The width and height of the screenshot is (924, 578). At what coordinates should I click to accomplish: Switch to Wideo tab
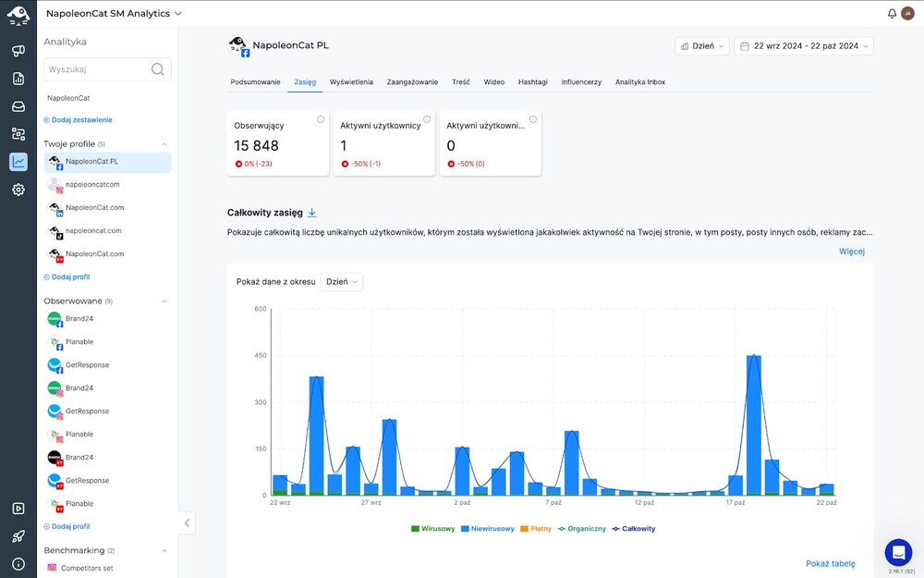click(493, 82)
